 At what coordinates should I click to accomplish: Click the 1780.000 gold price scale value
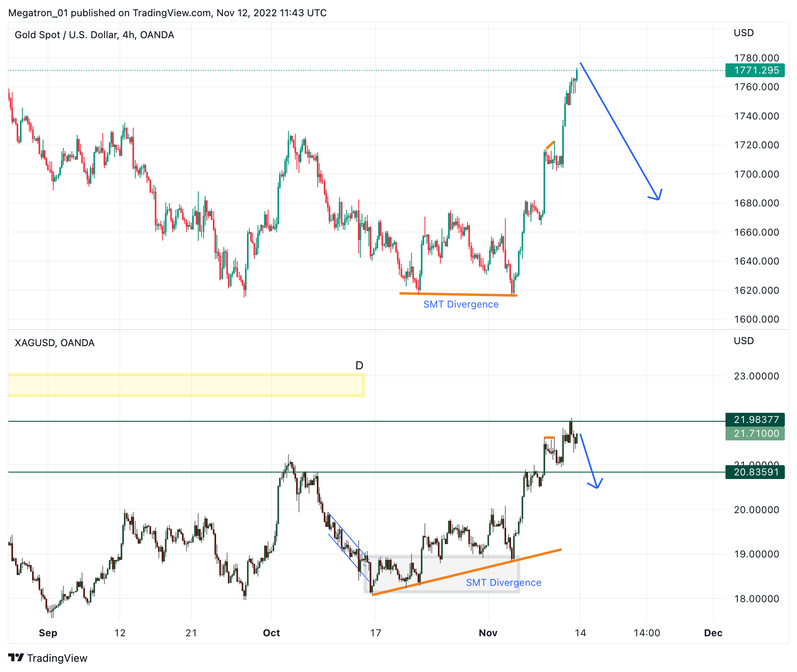click(756, 58)
